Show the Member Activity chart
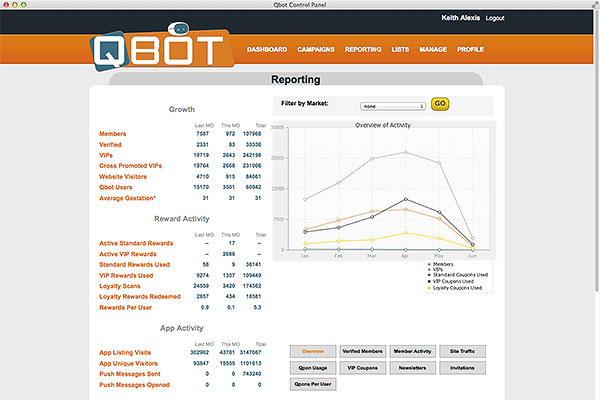 pyautogui.click(x=412, y=351)
